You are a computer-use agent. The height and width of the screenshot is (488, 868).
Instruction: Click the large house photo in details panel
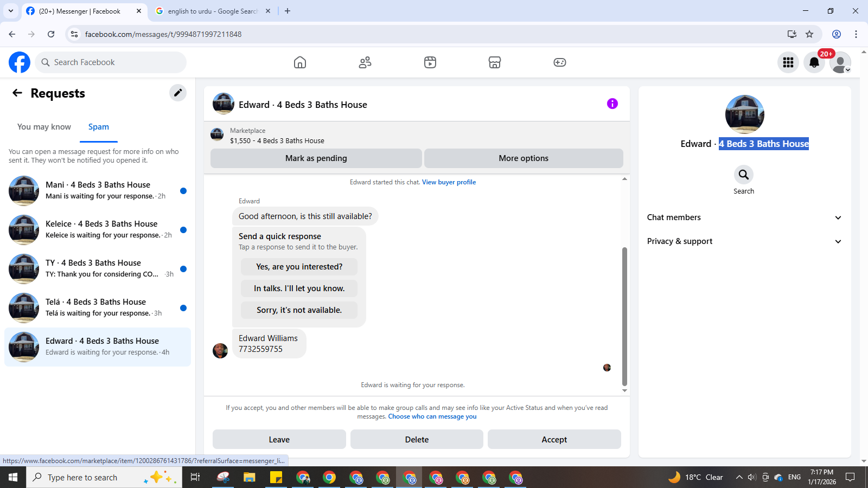pyautogui.click(x=745, y=114)
